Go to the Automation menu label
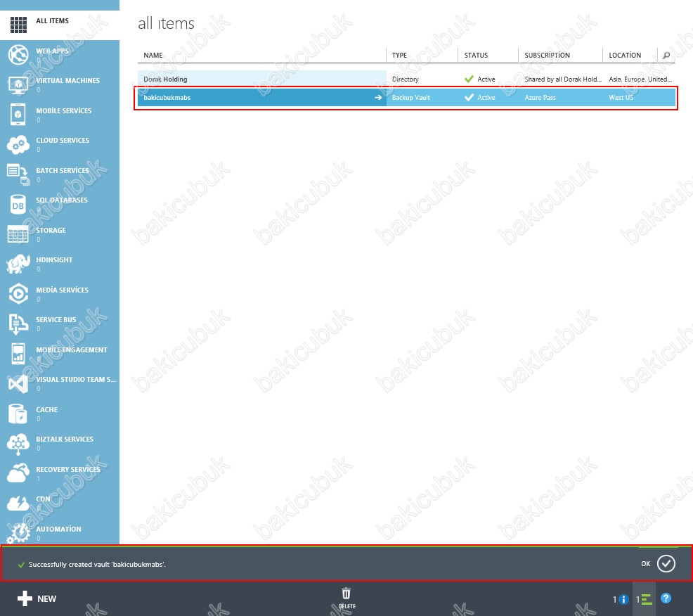The height and width of the screenshot is (616, 693). [58, 529]
